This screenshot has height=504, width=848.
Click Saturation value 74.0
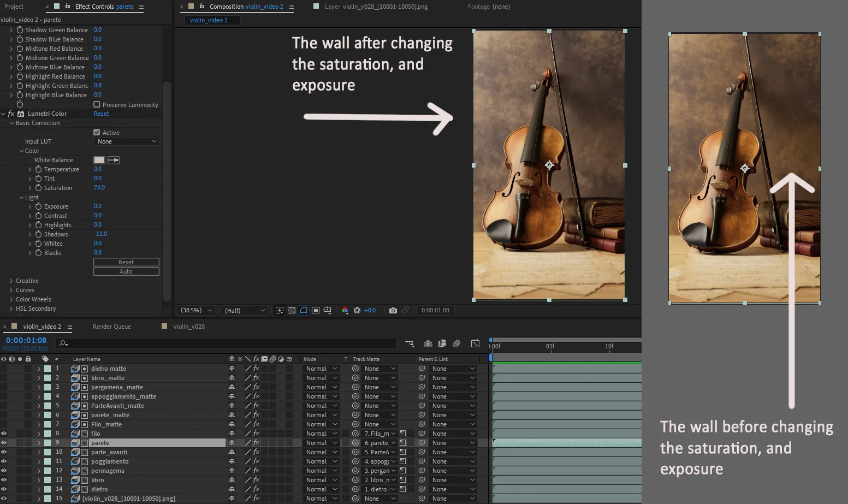tap(99, 187)
